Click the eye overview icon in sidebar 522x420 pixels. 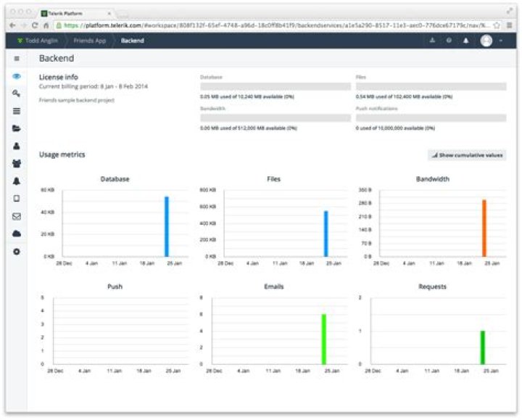point(17,76)
